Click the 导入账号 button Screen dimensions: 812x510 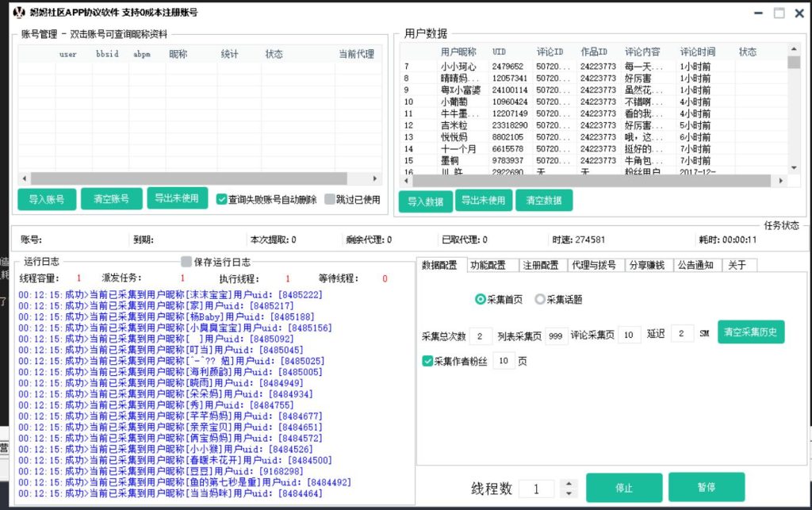pyautogui.click(x=47, y=199)
